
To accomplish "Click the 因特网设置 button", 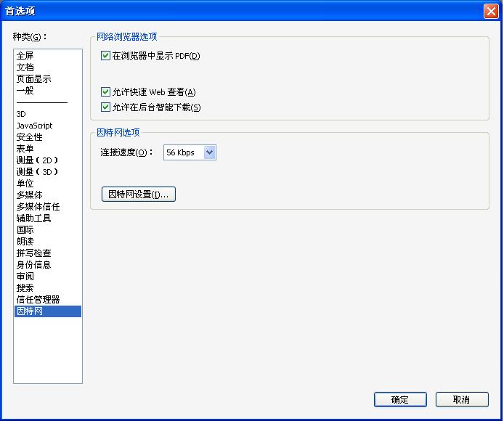I will 139,194.
